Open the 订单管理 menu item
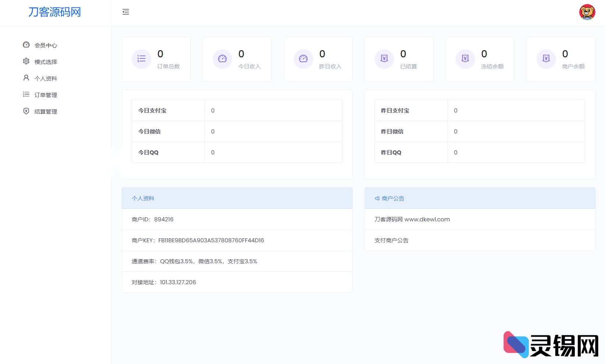This screenshot has height=364, width=605. (46, 94)
